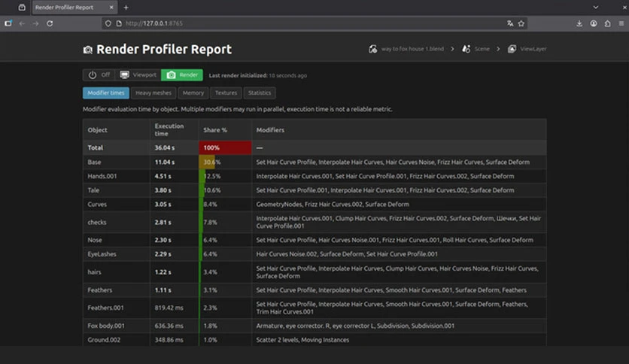Click the ViewLayer icon in breadcrumb

point(512,49)
